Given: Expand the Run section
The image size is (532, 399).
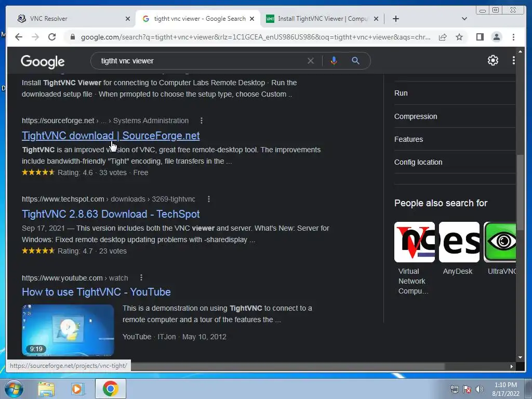Looking at the screenshot, I should [455, 94].
